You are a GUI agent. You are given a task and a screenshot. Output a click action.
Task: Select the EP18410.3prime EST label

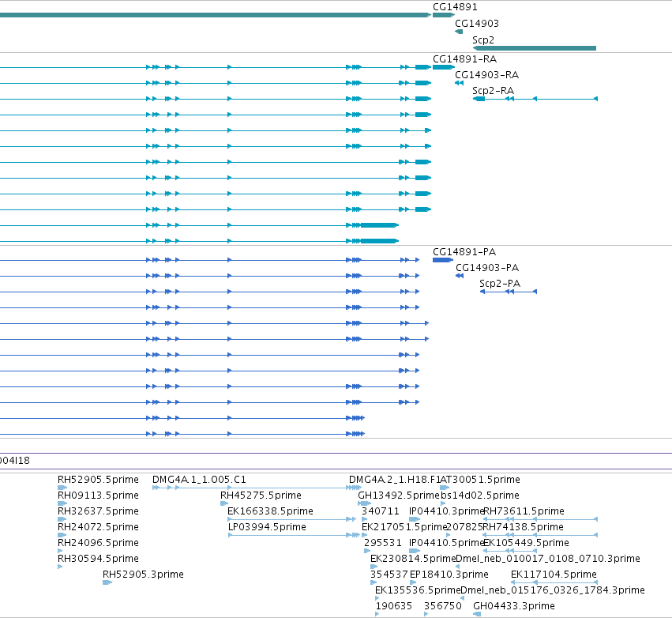449,575
